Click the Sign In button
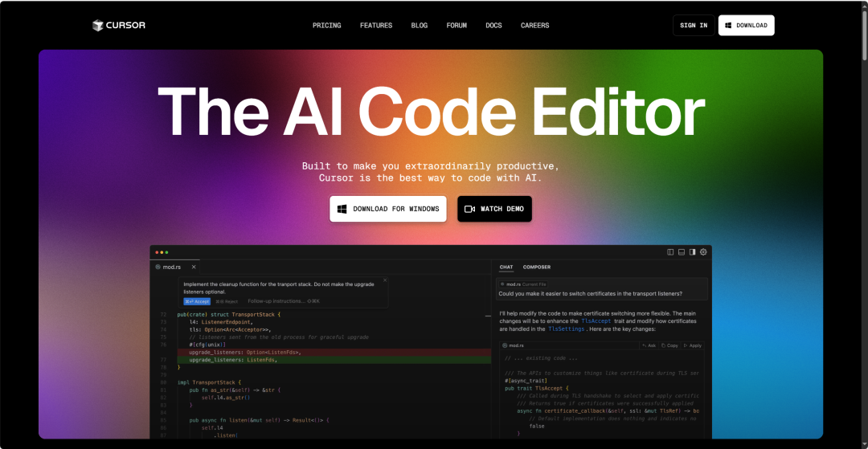868x449 pixels. [x=694, y=26]
